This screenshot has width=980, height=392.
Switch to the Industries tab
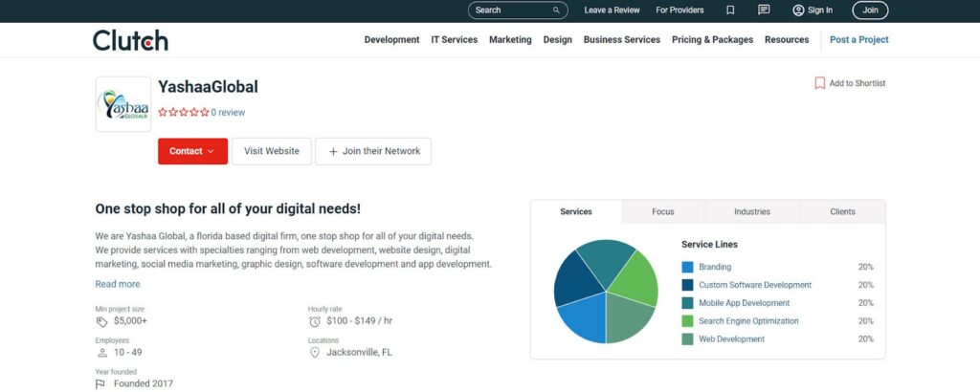pyautogui.click(x=752, y=211)
